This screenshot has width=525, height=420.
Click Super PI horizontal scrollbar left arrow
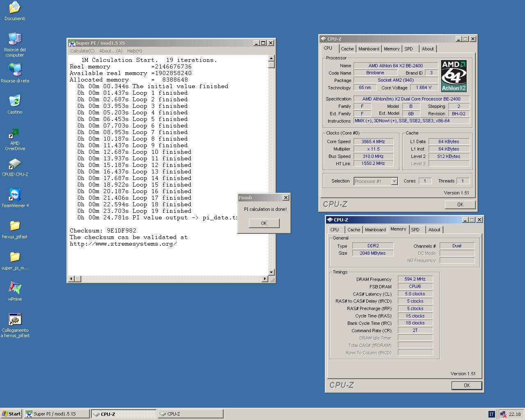pos(71,279)
